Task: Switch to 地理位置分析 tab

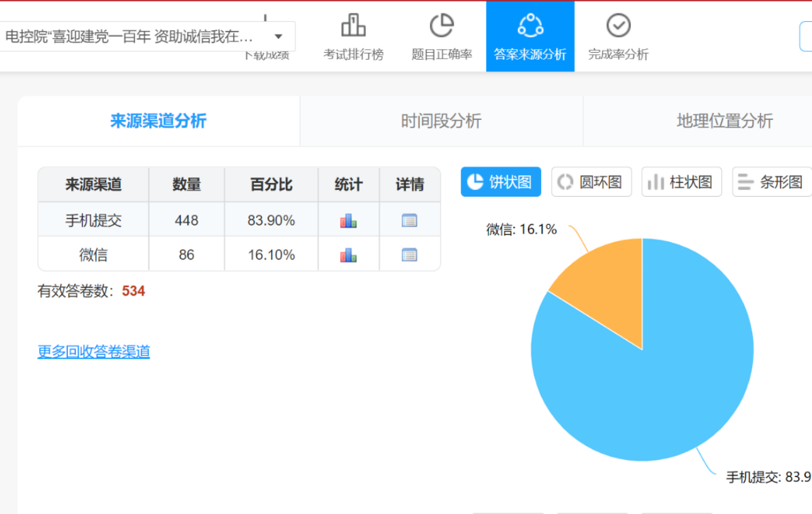Action: [x=724, y=121]
